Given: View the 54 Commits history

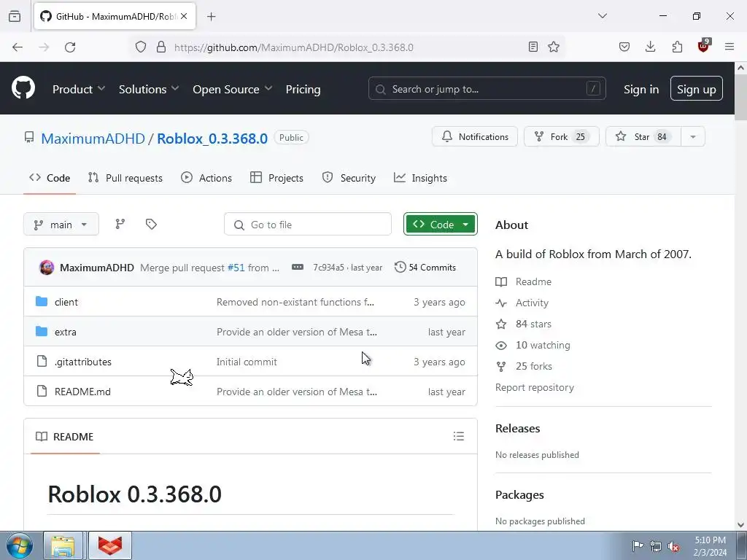Looking at the screenshot, I should tap(425, 267).
